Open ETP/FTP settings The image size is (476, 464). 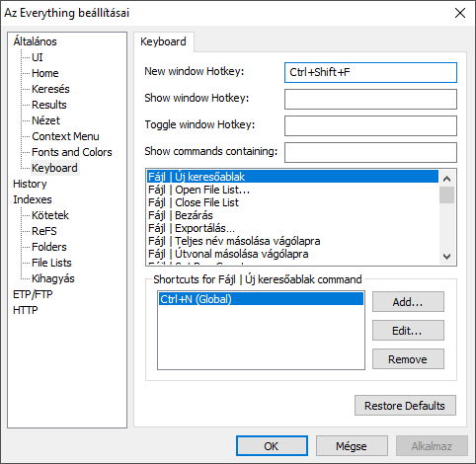point(33,294)
